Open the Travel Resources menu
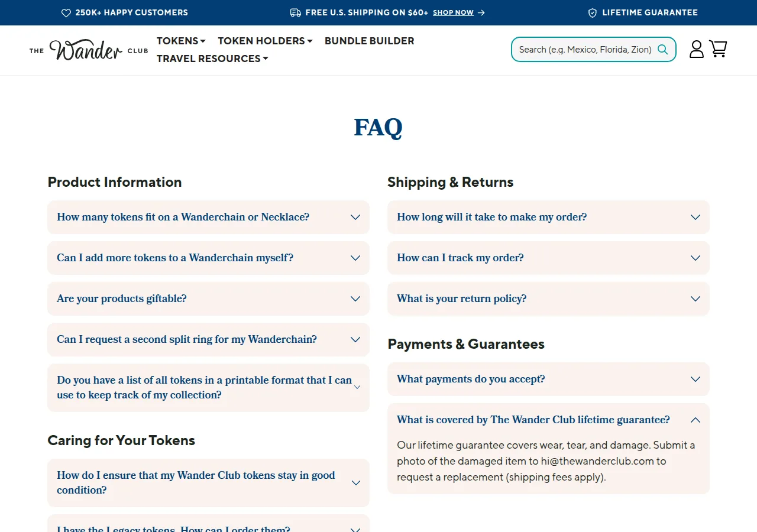757x532 pixels. pyautogui.click(x=212, y=59)
